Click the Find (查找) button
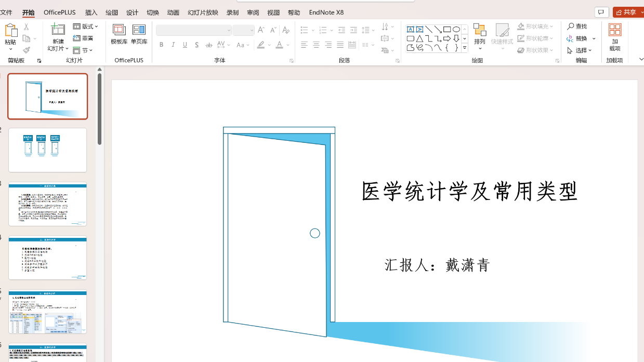 point(577,26)
